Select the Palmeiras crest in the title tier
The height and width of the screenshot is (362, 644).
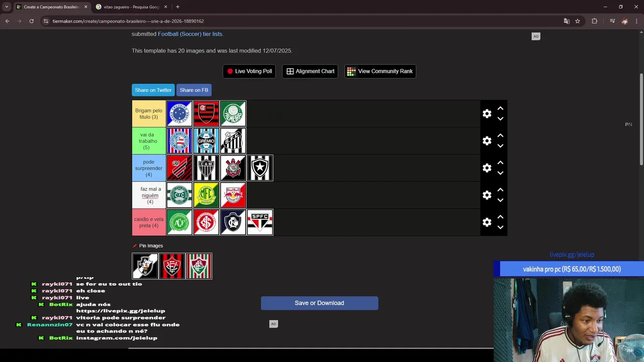(x=233, y=114)
